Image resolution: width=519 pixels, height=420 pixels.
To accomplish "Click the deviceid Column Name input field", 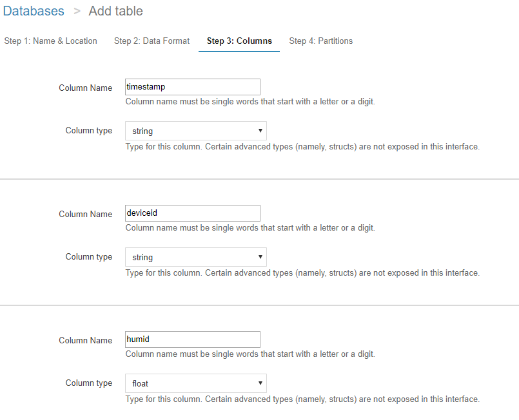I will (192, 213).
